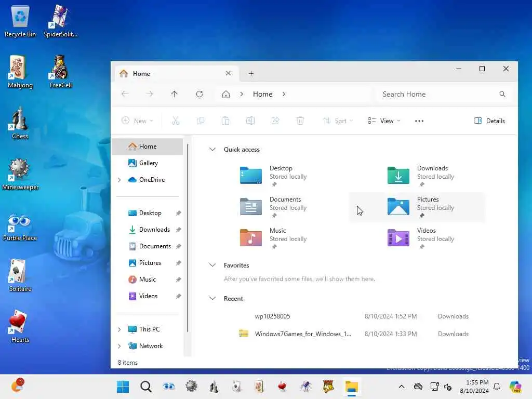Click the Rename icon in toolbar
This screenshot has width=532, height=399.
pos(250,121)
